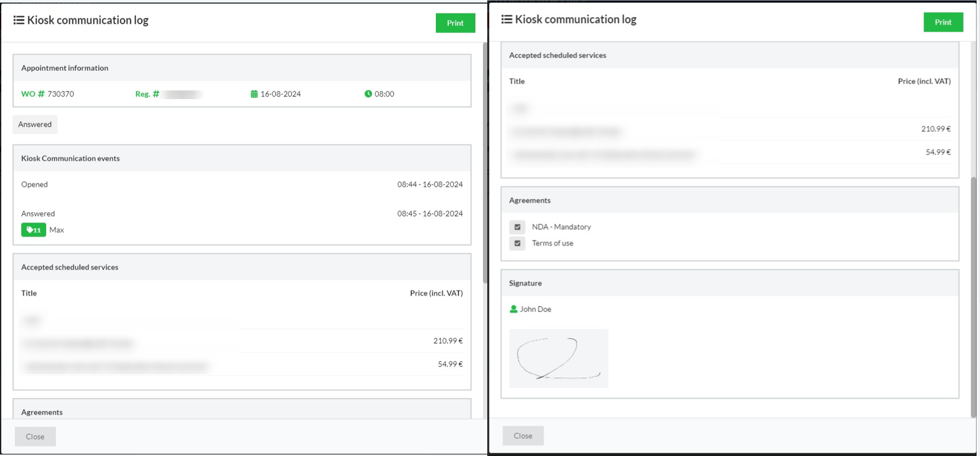The image size is (980, 456).
Task: Click the list icon in left log title
Action: [x=18, y=21]
